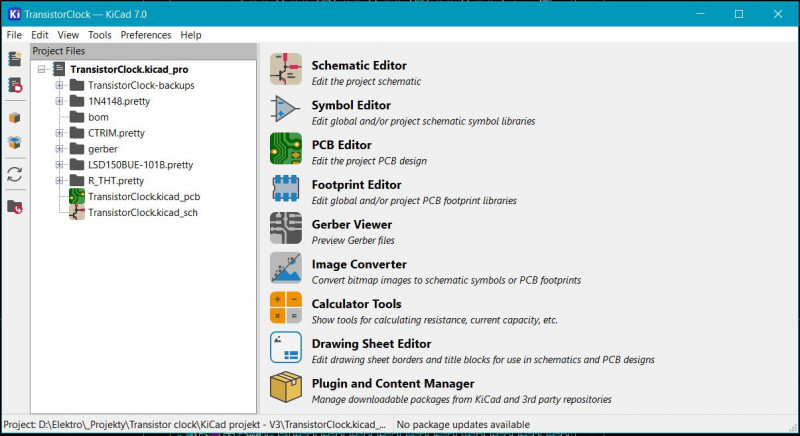Launch the Drawing Sheet Editor icon
This screenshot has height=436, width=800.
[x=286, y=347]
